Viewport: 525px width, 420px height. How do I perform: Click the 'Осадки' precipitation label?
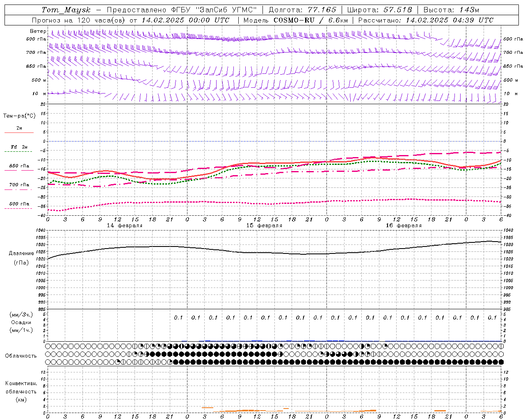21,322
